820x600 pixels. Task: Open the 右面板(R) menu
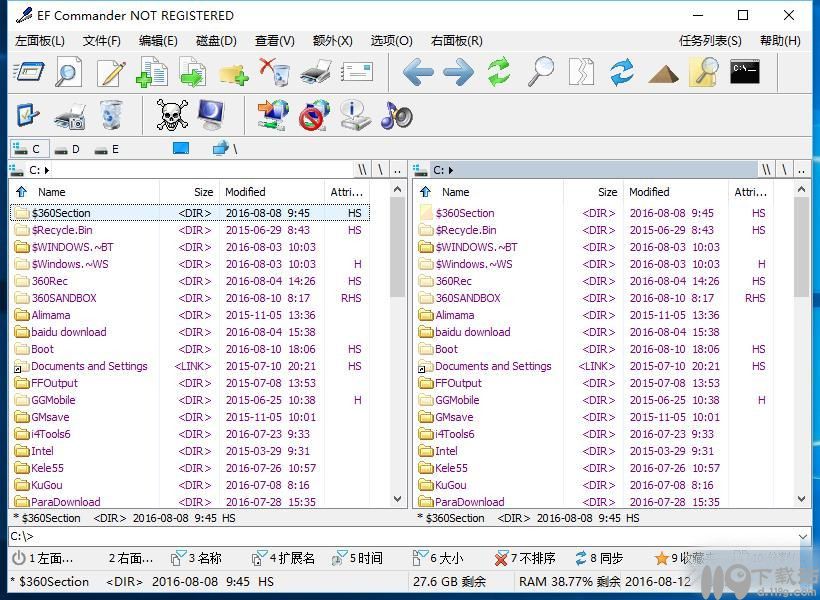(457, 41)
